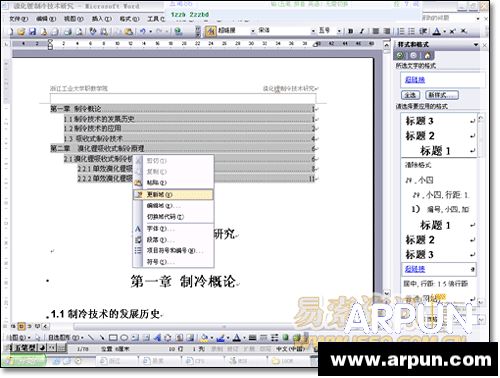Click the 超链接 link in the selected-format box
Image resolution: width=500 pixels, height=378 pixels.
(415, 80)
